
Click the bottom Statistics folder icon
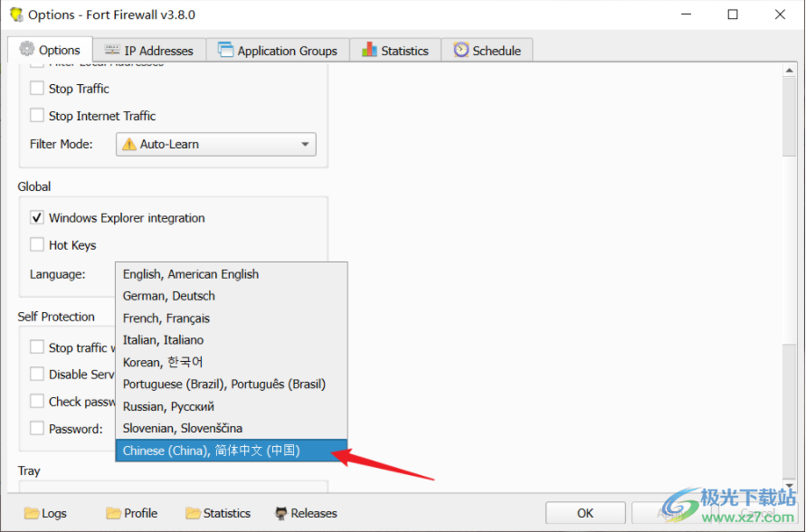coord(193,513)
